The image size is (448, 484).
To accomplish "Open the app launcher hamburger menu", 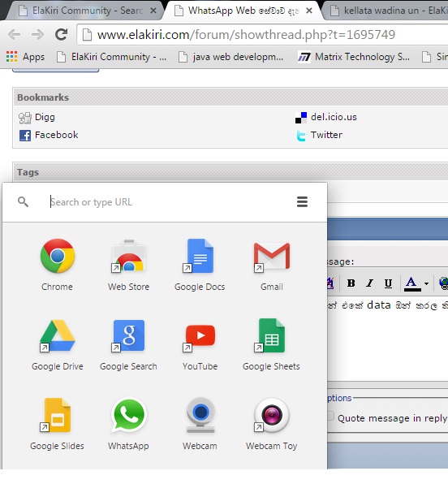I will coord(302,202).
